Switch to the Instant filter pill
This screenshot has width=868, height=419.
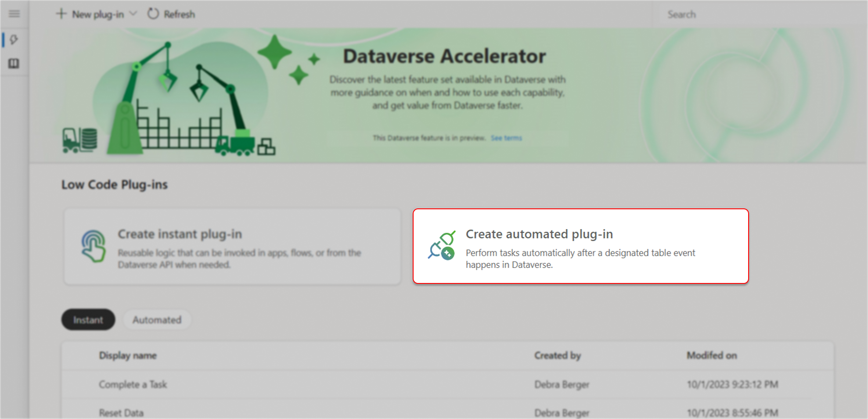(88, 319)
